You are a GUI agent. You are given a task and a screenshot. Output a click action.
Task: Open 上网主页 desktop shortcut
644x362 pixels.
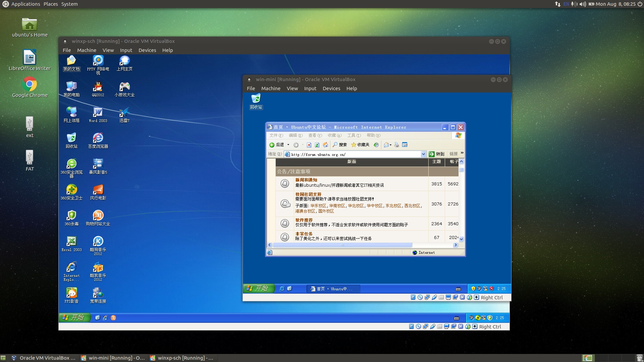pyautogui.click(x=124, y=63)
